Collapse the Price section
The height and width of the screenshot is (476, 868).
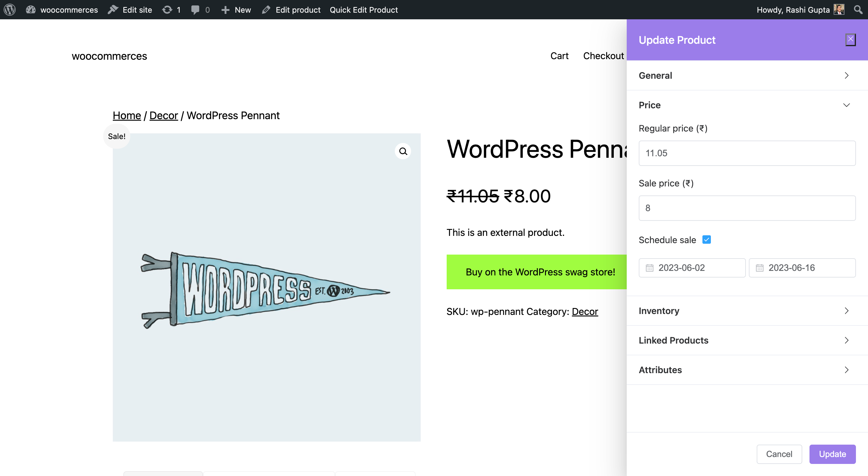[747, 105]
